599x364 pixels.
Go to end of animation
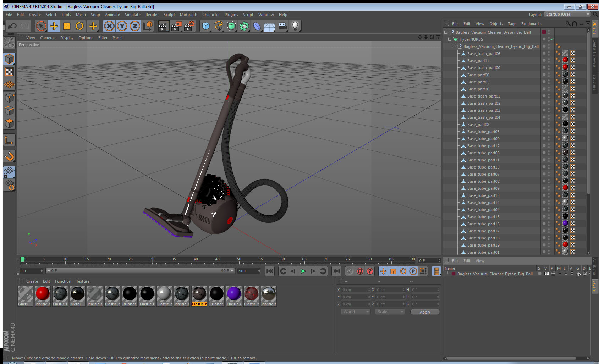pos(336,271)
